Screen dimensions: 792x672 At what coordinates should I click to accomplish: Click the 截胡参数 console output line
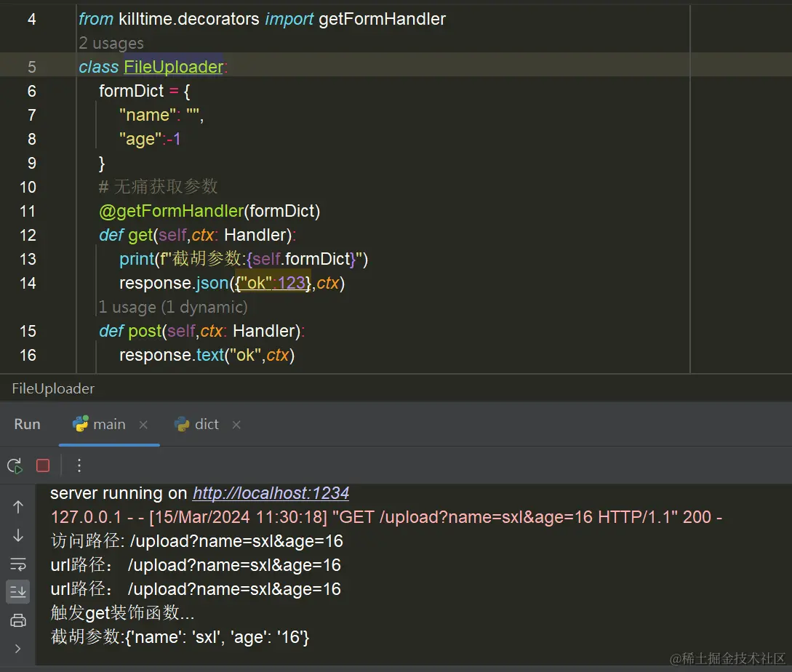point(180,637)
